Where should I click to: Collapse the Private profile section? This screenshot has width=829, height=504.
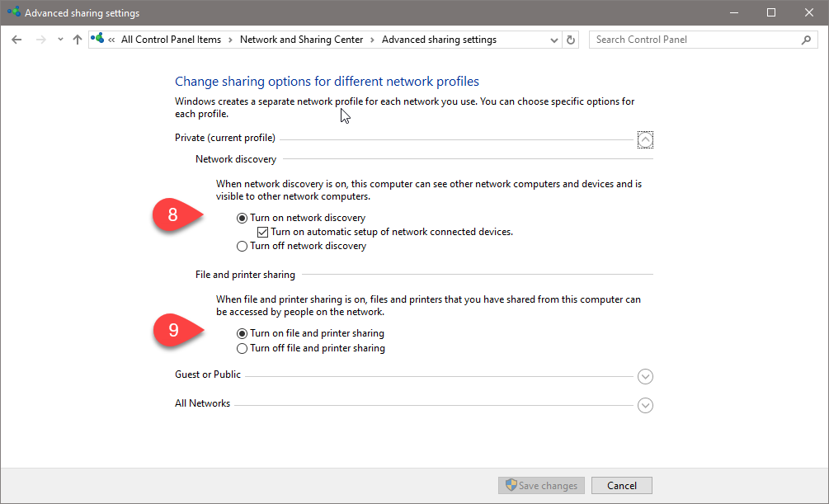645,140
